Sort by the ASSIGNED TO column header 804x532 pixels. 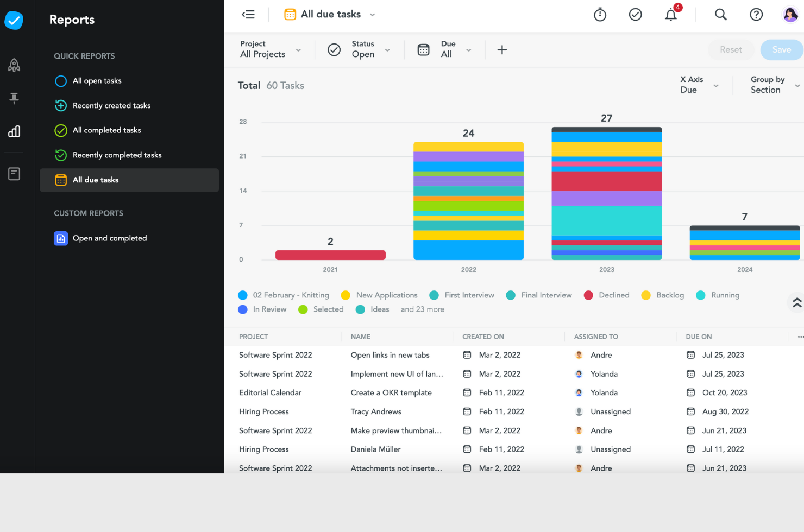596,337
